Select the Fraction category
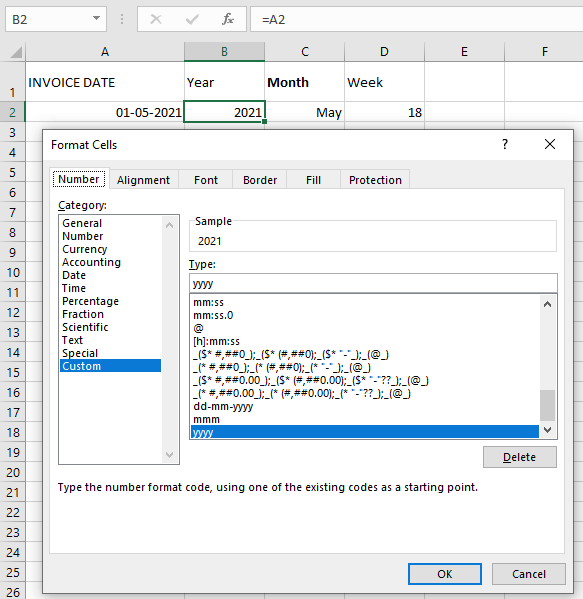This screenshot has width=583, height=599. pyautogui.click(x=110, y=314)
